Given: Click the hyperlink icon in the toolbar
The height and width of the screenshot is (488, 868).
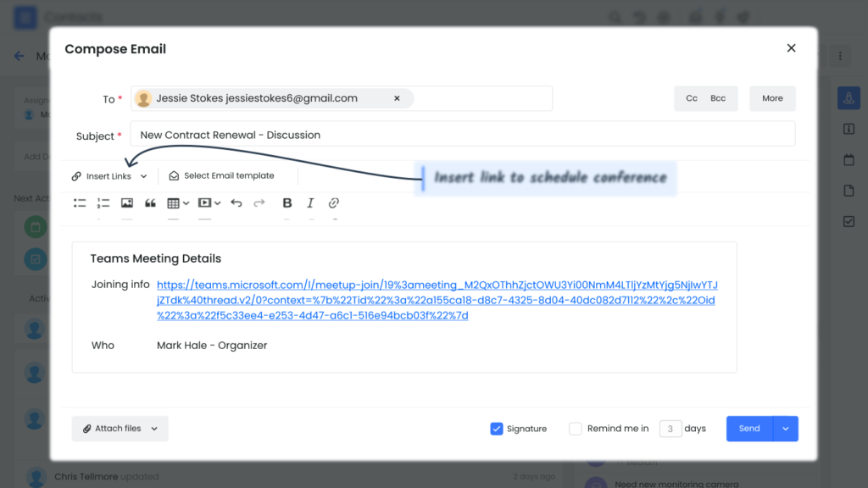Looking at the screenshot, I should 333,203.
